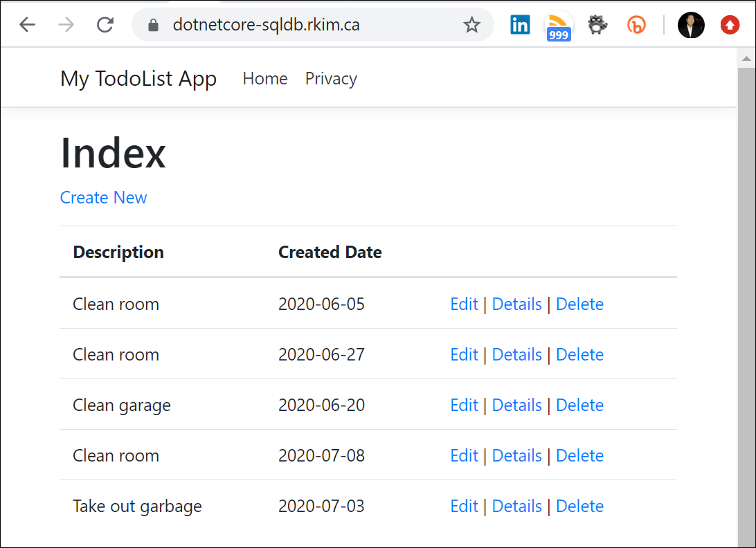Bookmark the page using the star icon
This screenshot has height=548, width=756.
pos(471,24)
